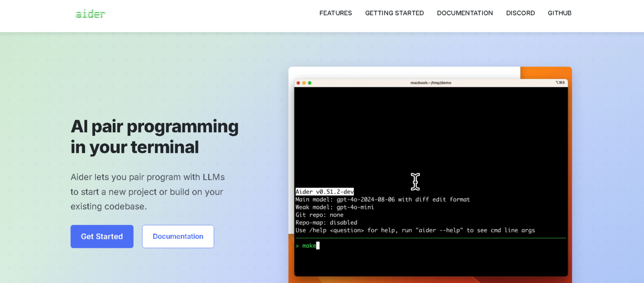644x283 pixels.
Task: Click the ⌥⌘5 shortcut badge in the title bar
Action: coord(561,82)
